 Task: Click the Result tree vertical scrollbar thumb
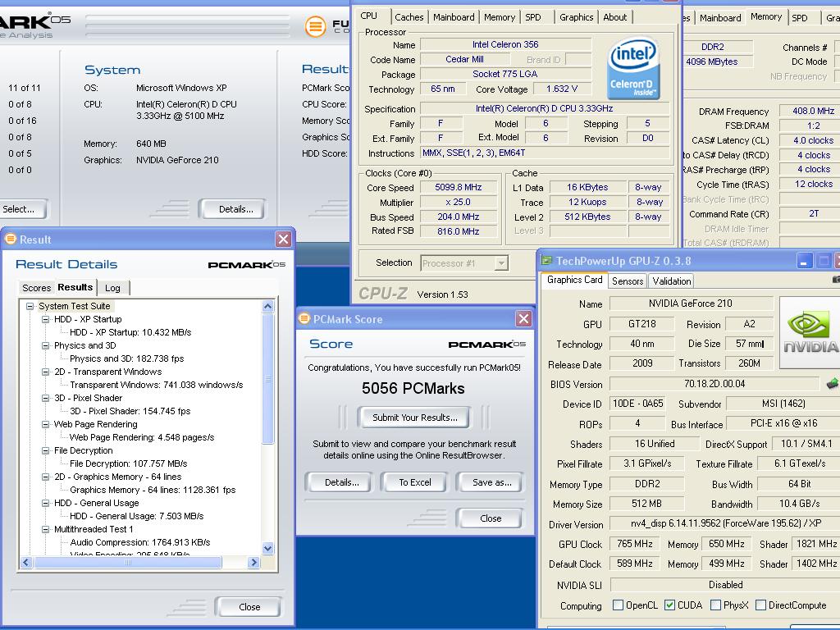268,379
